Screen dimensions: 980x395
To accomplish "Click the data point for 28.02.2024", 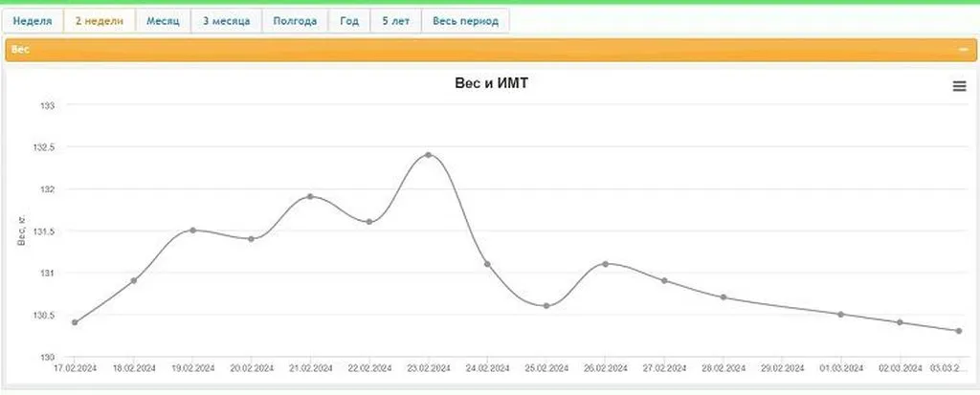I will 724,297.
